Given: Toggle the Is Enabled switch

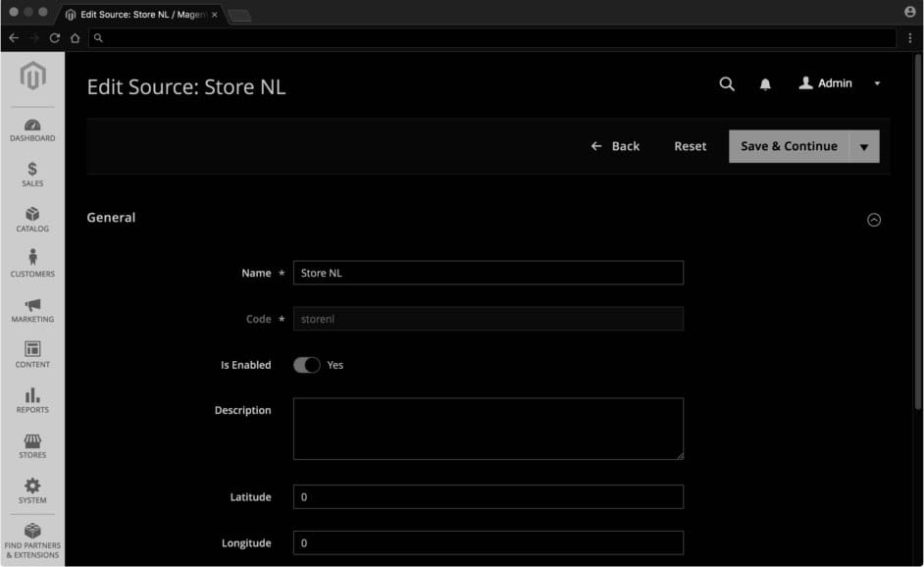Looking at the screenshot, I should (x=307, y=365).
